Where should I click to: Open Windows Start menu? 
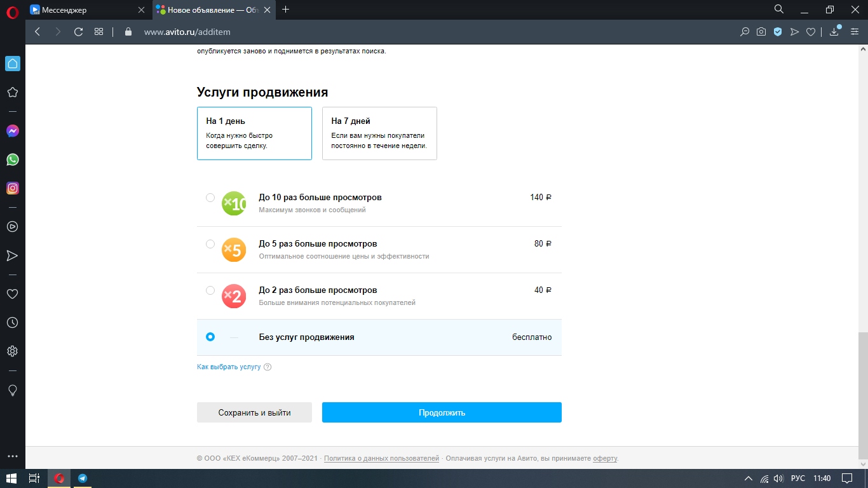point(12,478)
